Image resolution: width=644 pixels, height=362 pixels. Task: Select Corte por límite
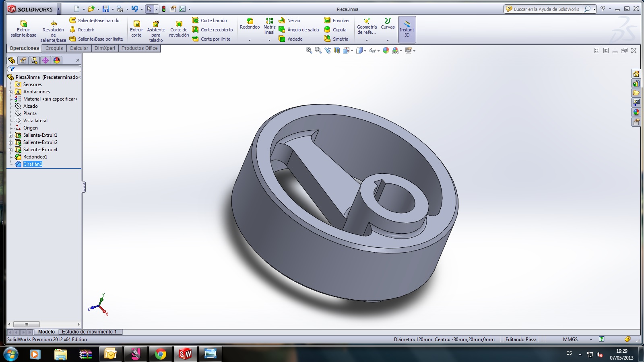211,39
